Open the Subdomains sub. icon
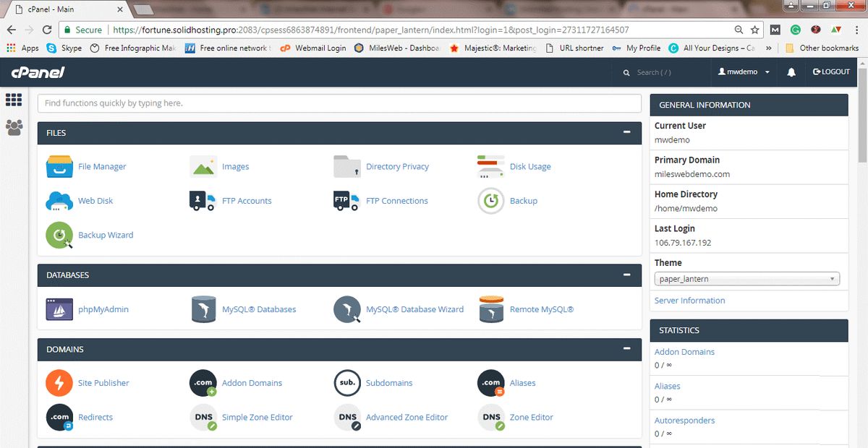 [347, 383]
